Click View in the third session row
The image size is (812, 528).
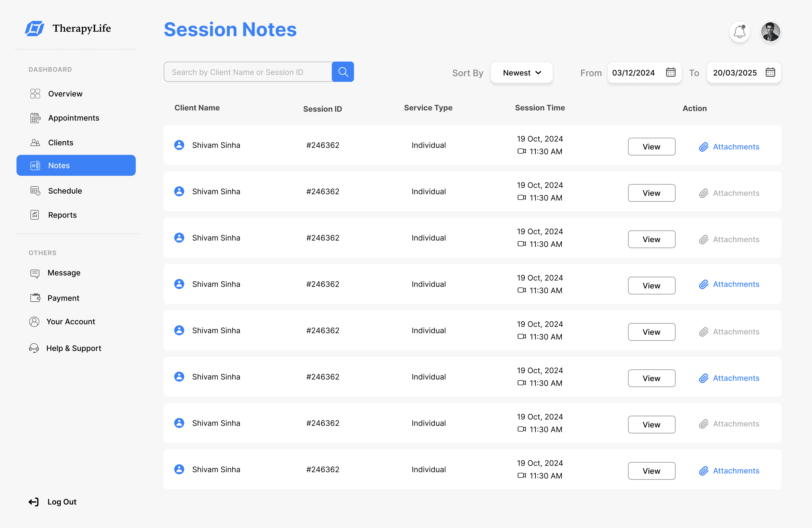(651, 240)
